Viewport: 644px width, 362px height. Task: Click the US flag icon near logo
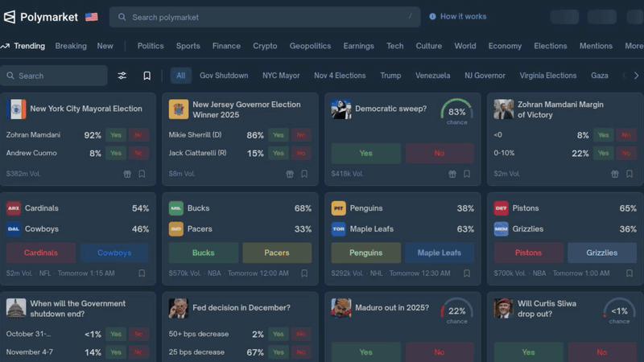coord(92,17)
